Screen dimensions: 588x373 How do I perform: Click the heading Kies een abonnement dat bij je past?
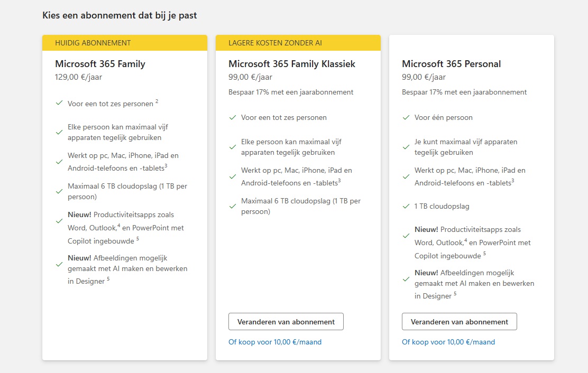(120, 15)
